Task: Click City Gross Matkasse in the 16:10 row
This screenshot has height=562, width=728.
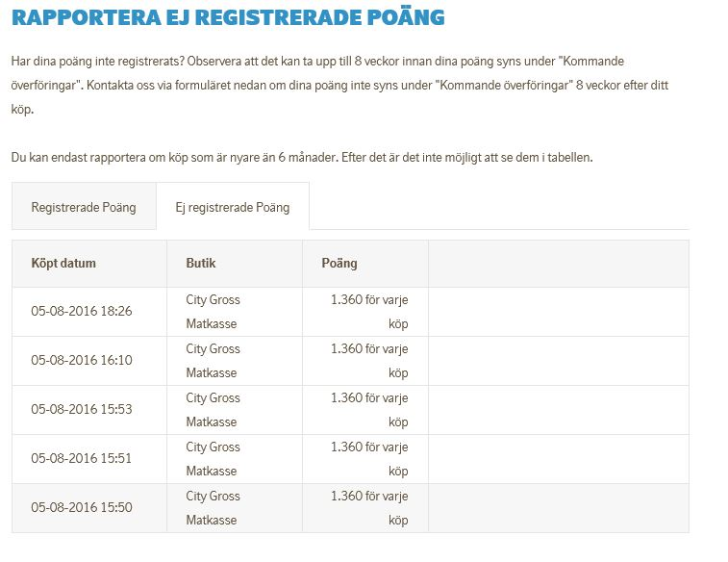Action: pos(213,361)
